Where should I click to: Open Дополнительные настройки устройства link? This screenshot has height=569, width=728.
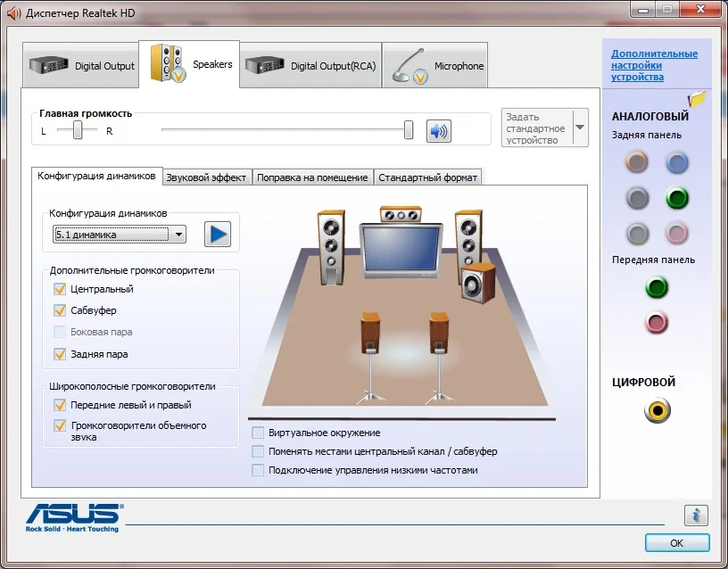click(x=654, y=65)
